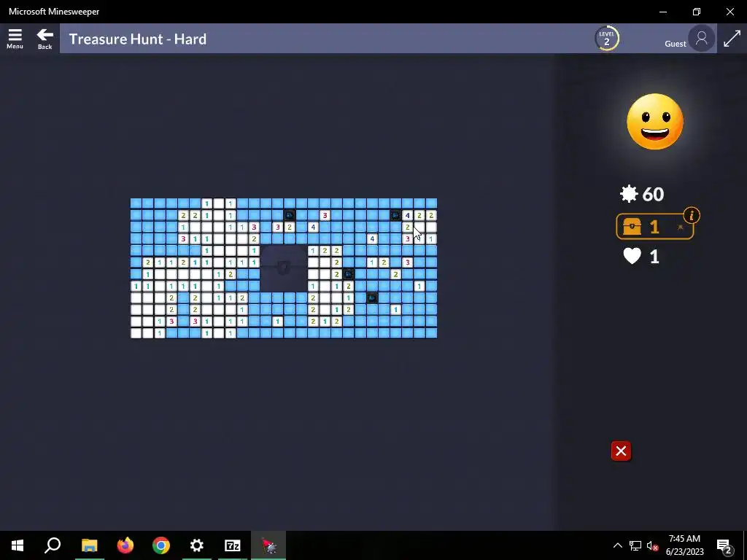This screenshot has width=747, height=560.
Task: Open File Explorer from the taskbar
Action: pyautogui.click(x=89, y=545)
